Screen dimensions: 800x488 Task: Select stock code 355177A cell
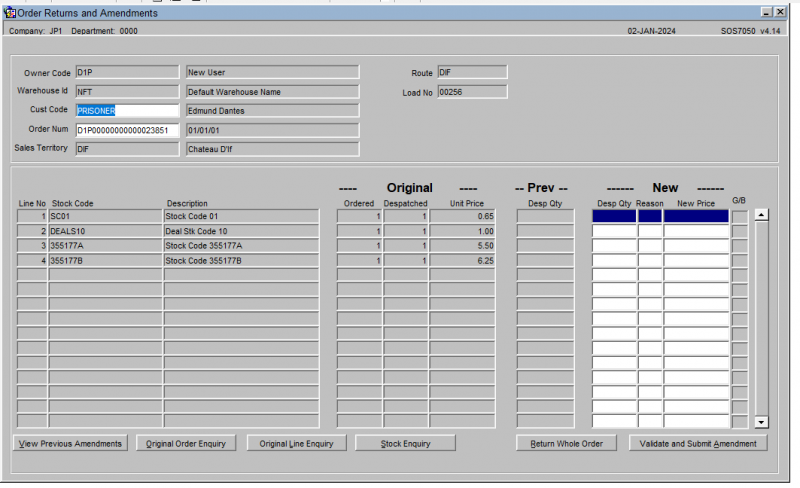pos(105,246)
